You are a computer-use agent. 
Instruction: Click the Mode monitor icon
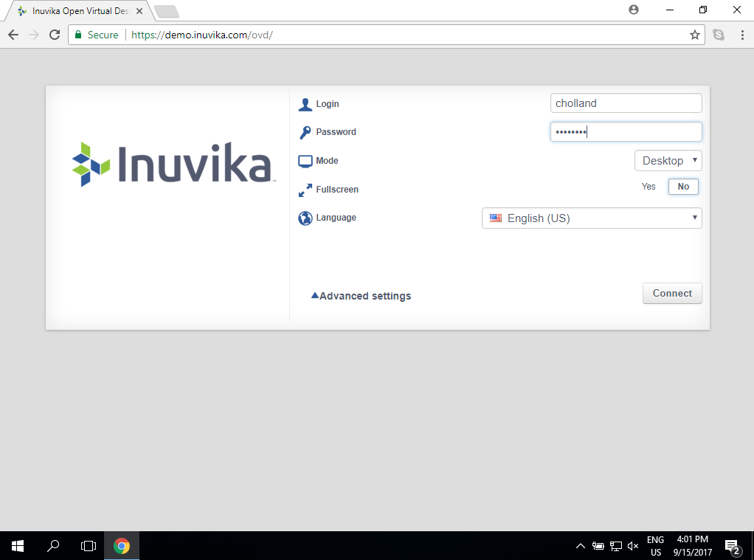coord(305,160)
